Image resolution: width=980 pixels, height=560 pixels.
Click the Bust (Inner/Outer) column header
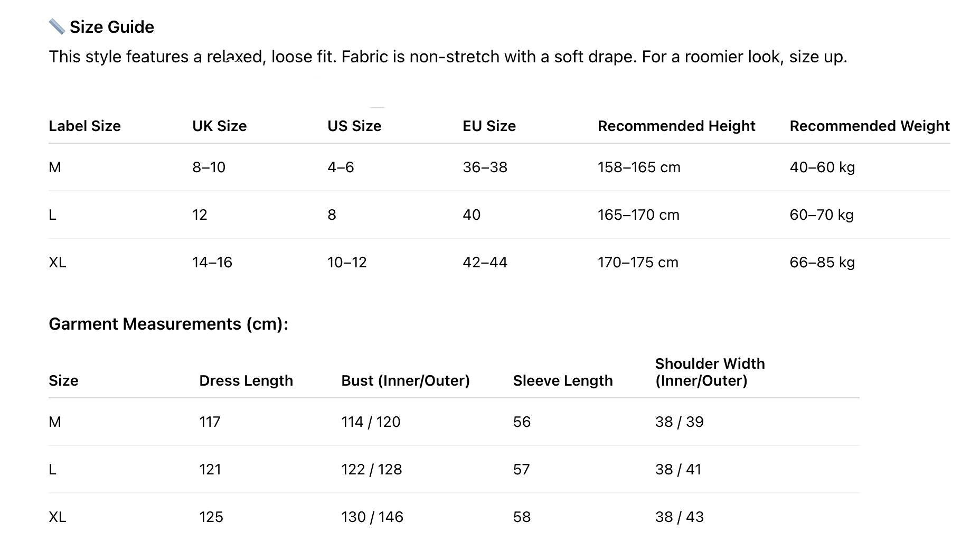pos(405,381)
